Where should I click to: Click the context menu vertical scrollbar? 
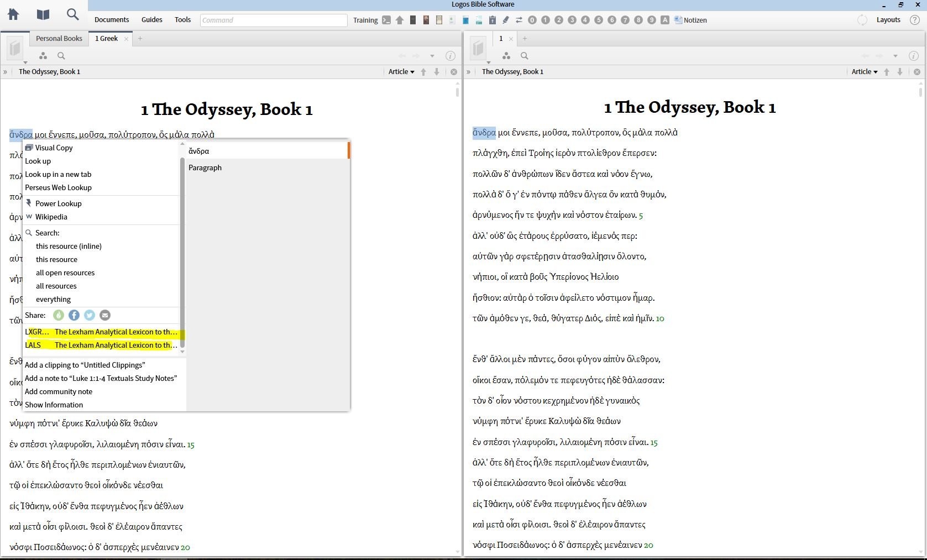point(182,252)
